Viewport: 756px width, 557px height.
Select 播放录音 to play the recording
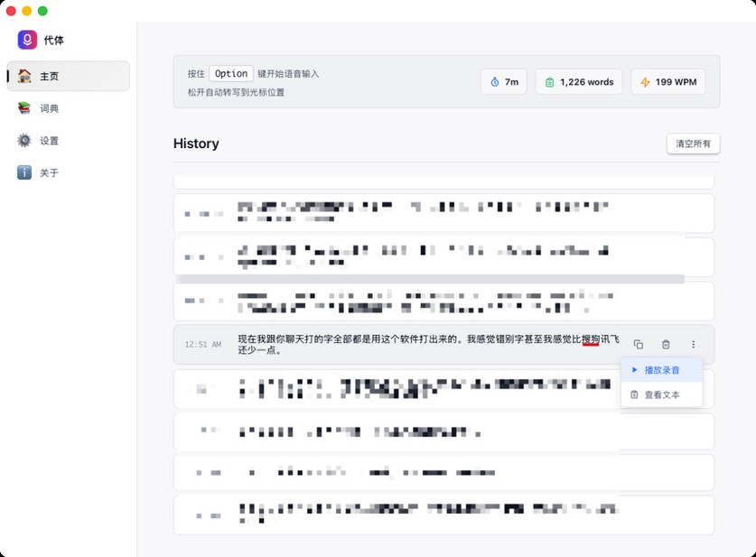click(661, 370)
